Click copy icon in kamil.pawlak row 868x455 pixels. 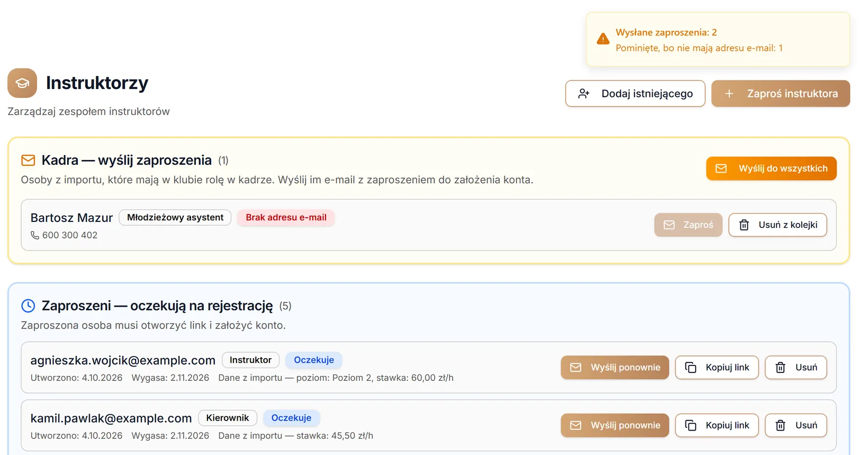coord(691,425)
